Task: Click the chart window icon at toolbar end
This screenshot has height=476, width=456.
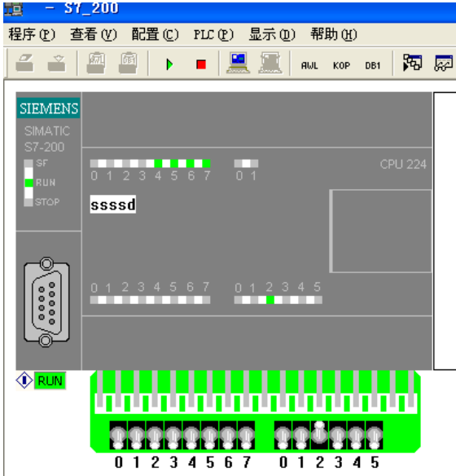Action: [444, 63]
